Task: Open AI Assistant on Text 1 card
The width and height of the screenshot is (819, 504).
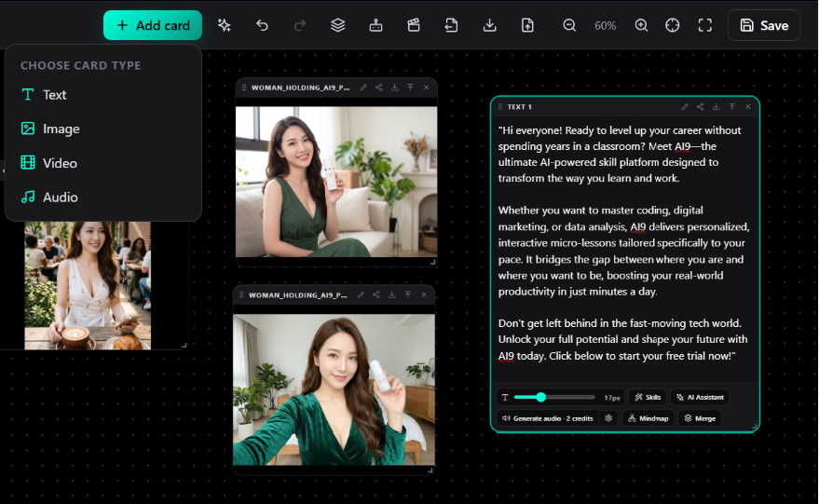Action: [700, 398]
